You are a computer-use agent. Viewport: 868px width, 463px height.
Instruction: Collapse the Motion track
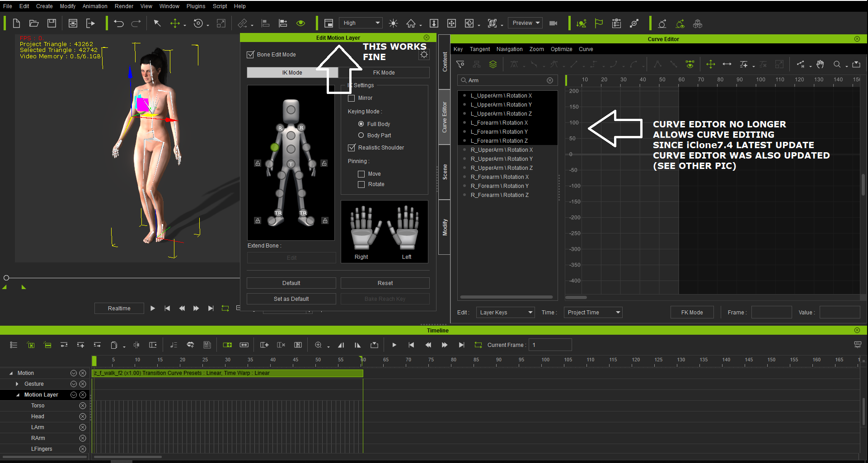11,373
